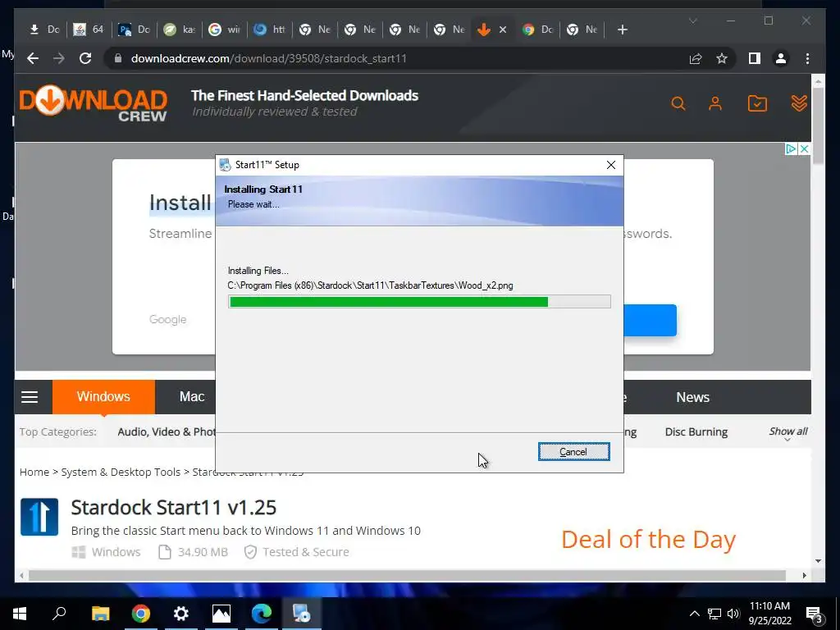The height and width of the screenshot is (630, 840).
Task: Open the News section
Action: tap(692, 398)
